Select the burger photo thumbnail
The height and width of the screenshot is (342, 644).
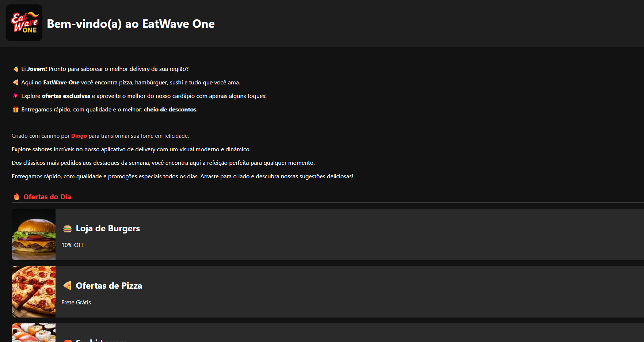coord(34,235)
